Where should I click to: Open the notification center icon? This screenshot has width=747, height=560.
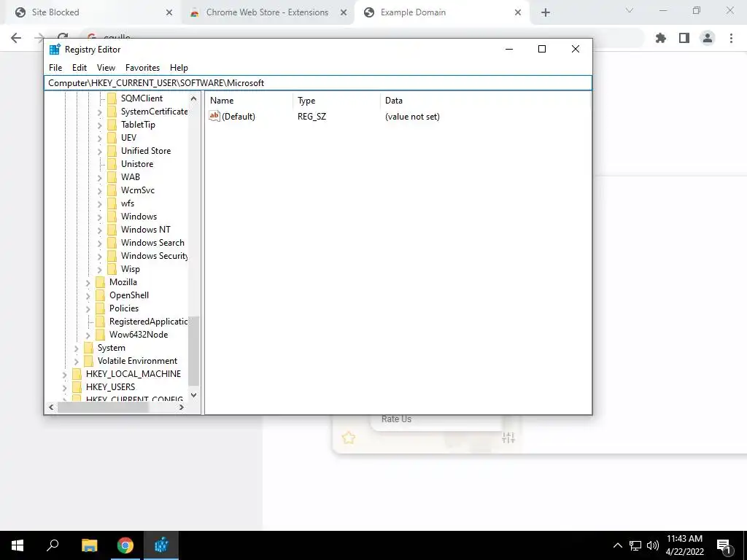(x=724, y=545)
